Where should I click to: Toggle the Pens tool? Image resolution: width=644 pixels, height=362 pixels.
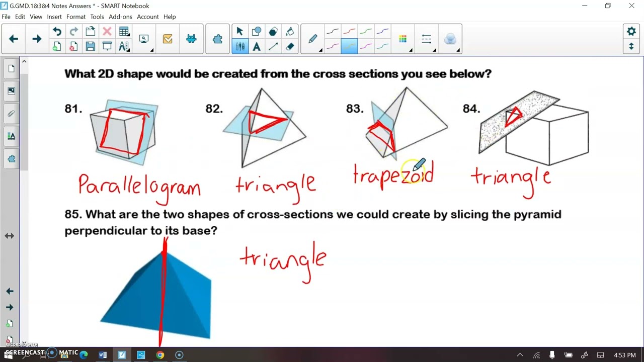tap(240, 46)
